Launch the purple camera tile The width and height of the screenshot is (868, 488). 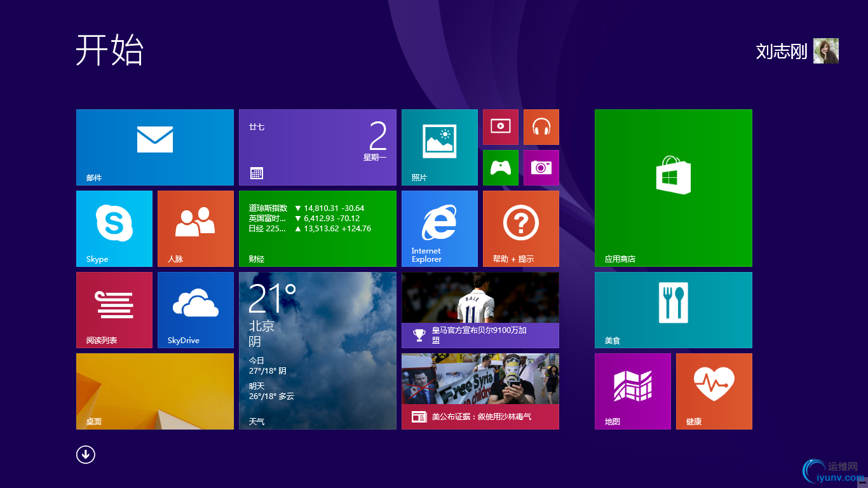point(541,168)
